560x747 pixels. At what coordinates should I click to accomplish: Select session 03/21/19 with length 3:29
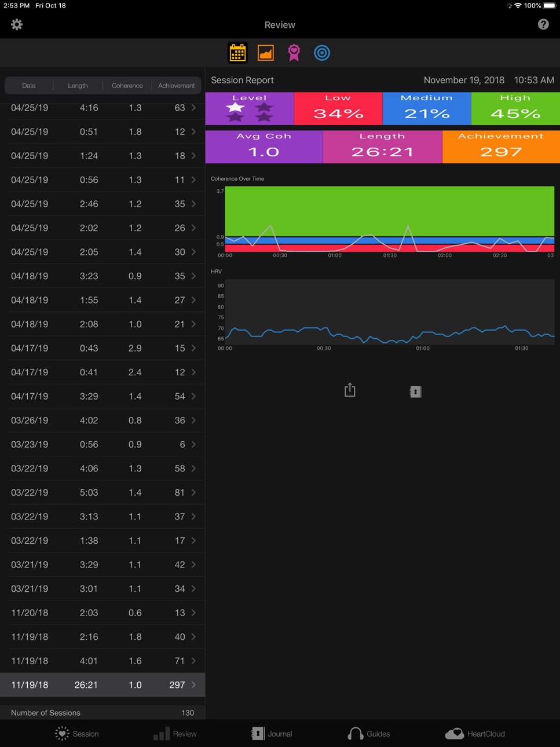tap(103, 565)
